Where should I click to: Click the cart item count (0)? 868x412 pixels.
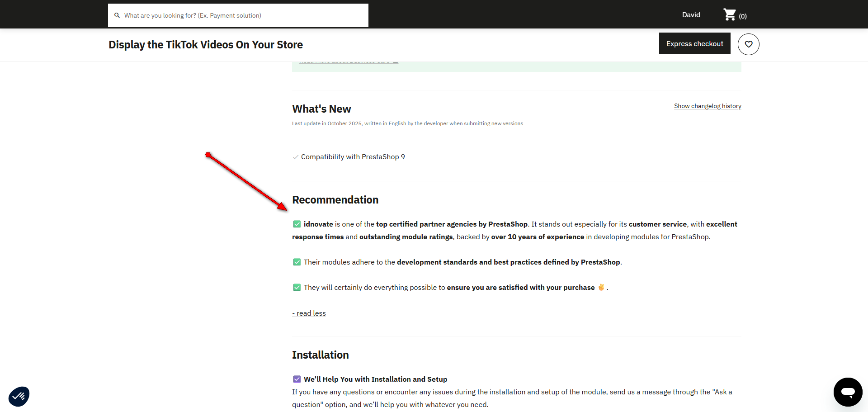pos(743,16)
